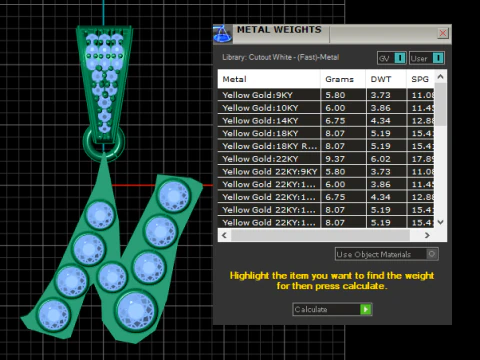Click the horizontal scrollbar thumb
This screenshot has width=480, height=360.
tap(320, 235)
